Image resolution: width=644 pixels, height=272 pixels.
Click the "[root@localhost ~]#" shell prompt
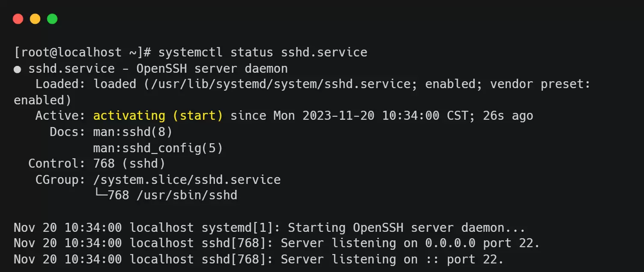point(83,53)
